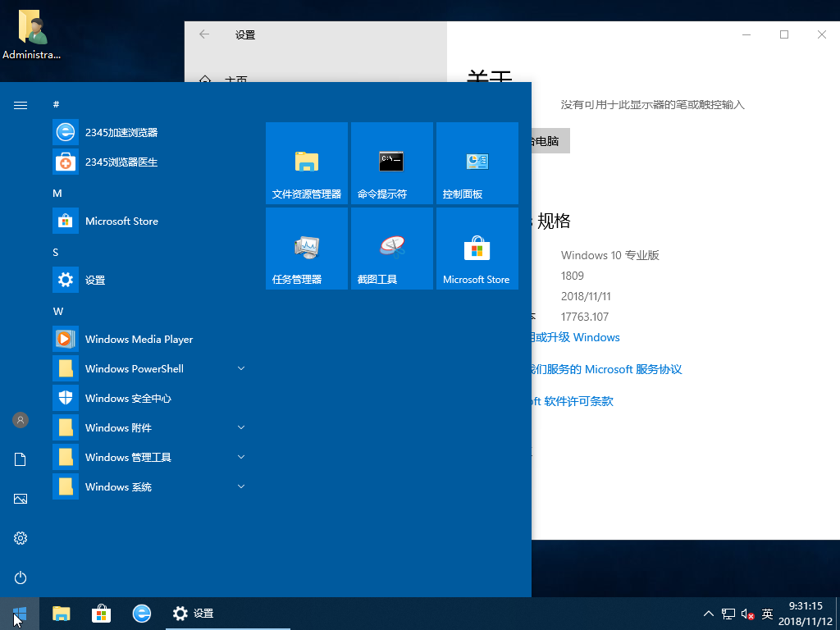The image size is (840, 630).
Task: Click the Windows 10 专业版 text
Action: coord(609,255)
